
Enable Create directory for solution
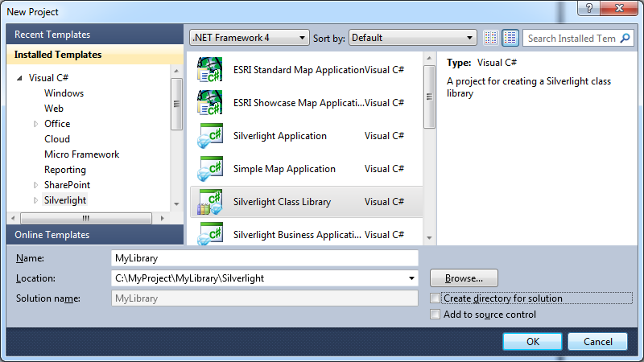point(436,298)
